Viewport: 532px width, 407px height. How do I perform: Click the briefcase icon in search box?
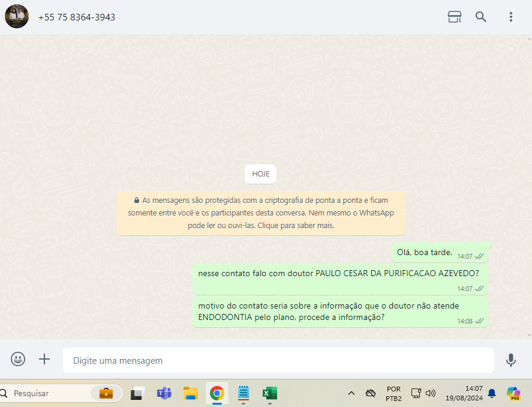click(106, 393)
